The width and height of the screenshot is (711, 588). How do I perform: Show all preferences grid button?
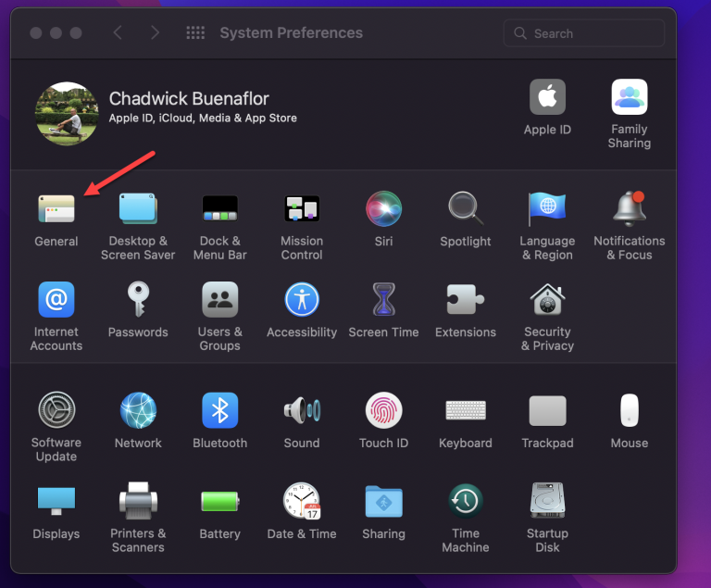195,32
